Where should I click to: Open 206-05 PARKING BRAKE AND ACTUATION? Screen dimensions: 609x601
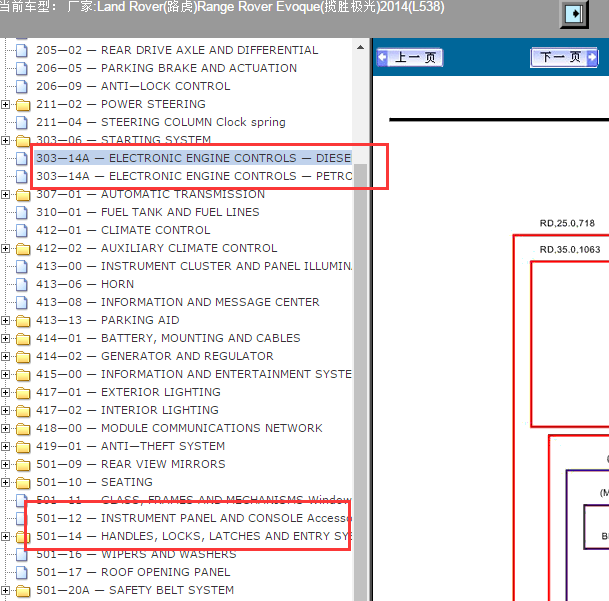[x=167, y=68]
